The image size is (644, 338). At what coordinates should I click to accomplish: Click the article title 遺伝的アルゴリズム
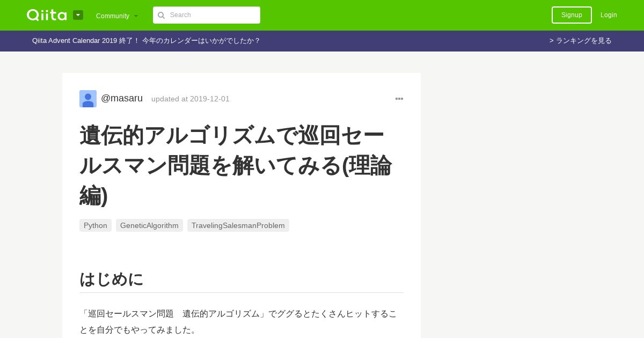(236, 165)
